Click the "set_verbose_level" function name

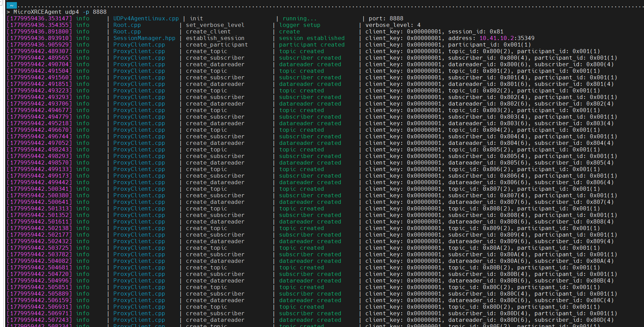click(215, 25)
